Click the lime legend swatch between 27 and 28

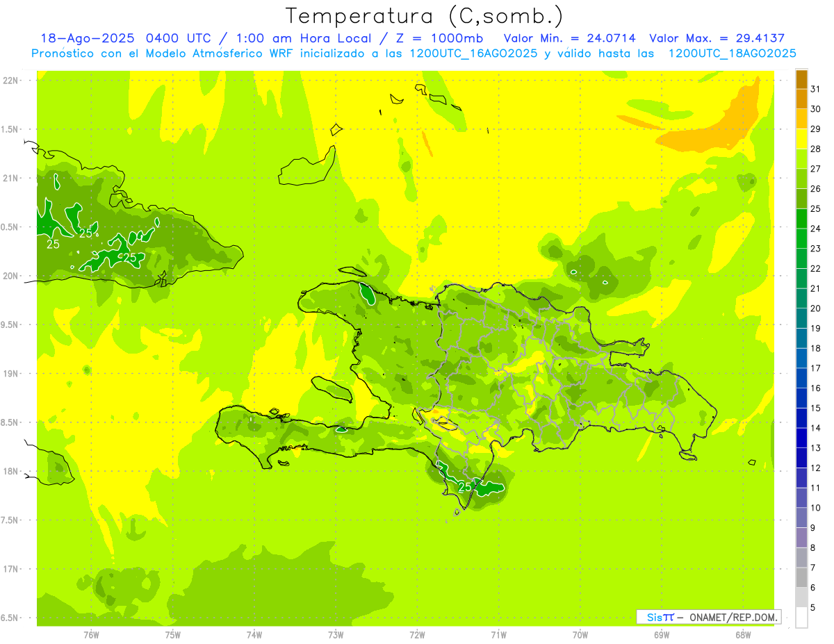pyautogui.click(x=801, y=159)
